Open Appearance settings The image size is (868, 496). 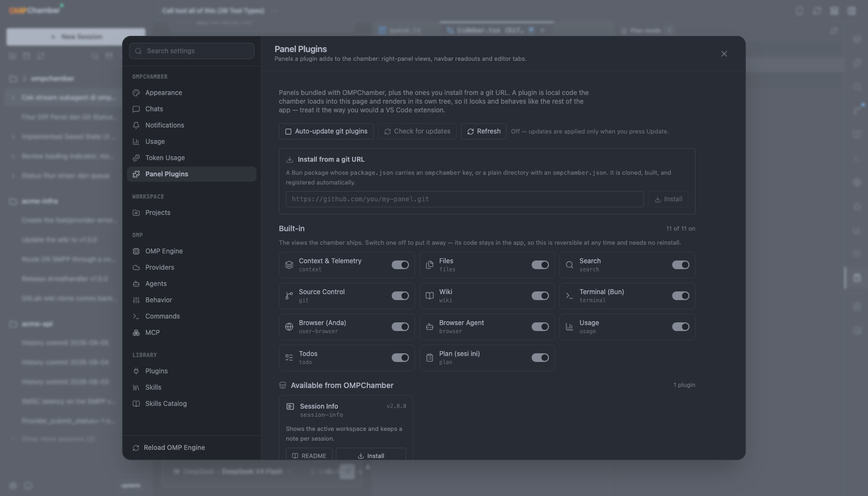(192, 93)
